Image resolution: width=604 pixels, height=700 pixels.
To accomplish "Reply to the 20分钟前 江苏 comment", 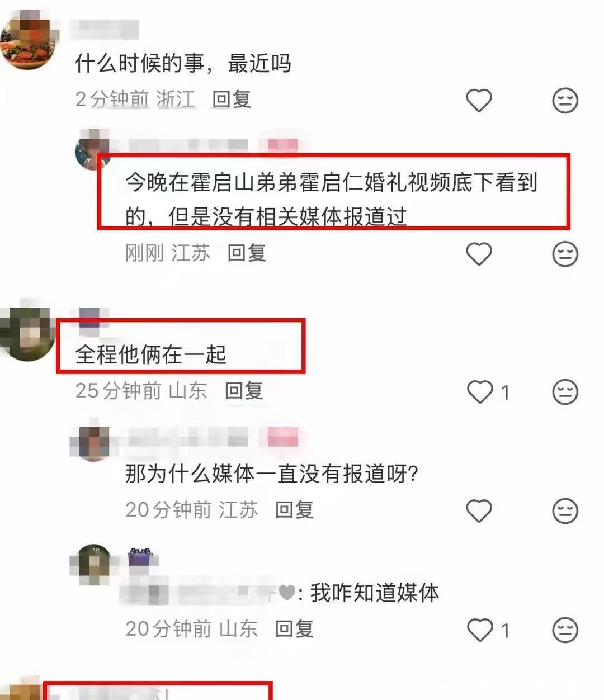I will point(294,510).
